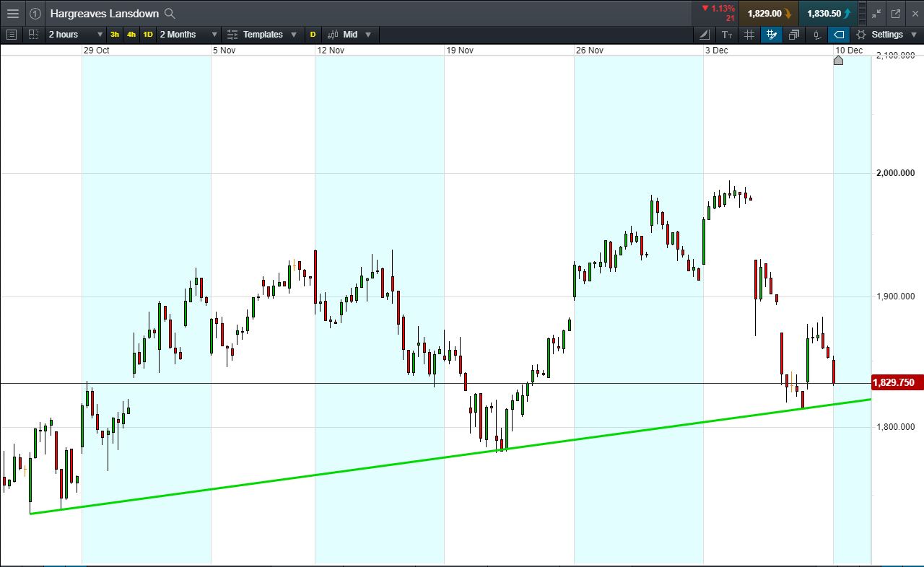The height and width of the screenshot is (567, 924).
Task: Click the grey marker atop the price axis
Action: [838, 60]
